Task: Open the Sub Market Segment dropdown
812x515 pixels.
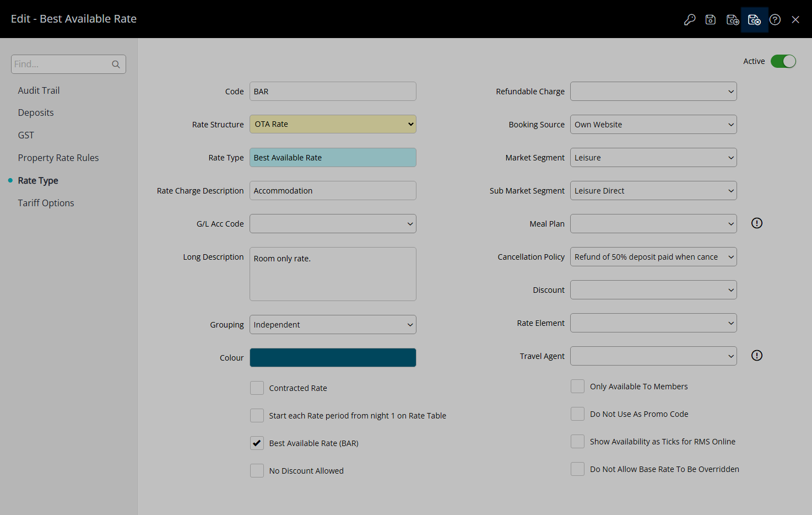Action: coord(653,191)
